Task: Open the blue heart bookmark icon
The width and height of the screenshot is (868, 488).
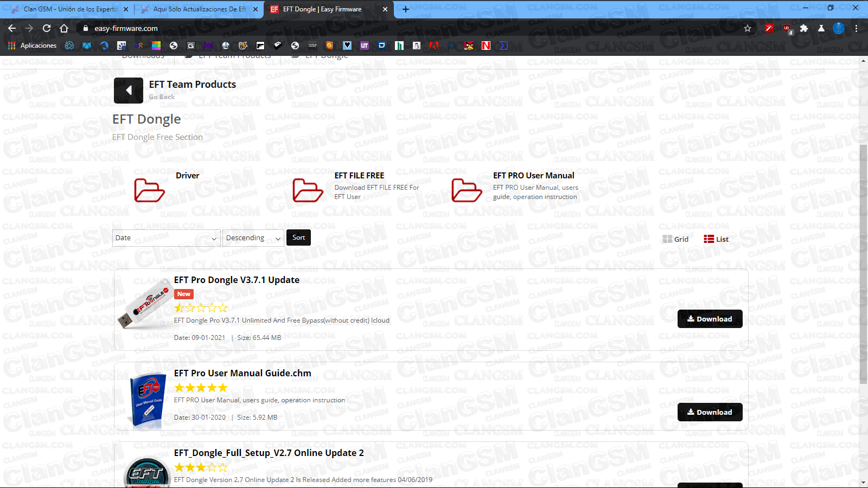Action: [347, 46]
